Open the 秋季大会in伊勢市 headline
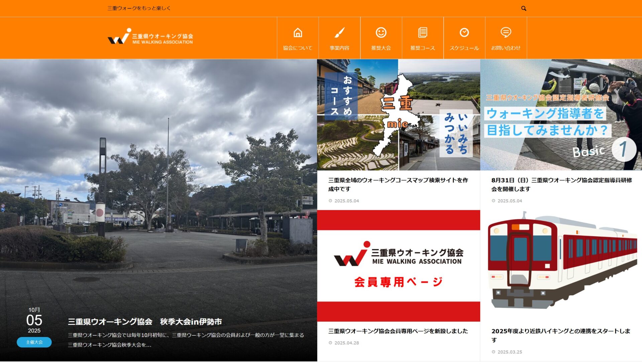The image size is (642, 364). 145,322
